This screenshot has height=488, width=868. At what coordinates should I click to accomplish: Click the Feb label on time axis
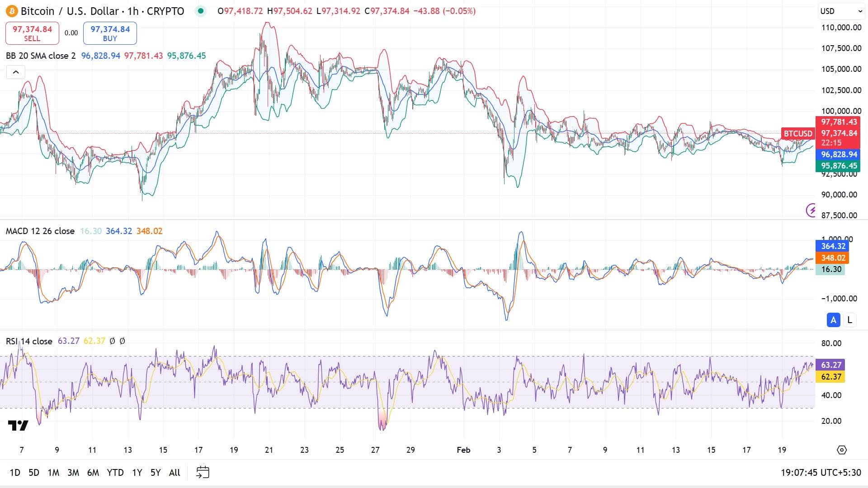click(x=463, y=450)
